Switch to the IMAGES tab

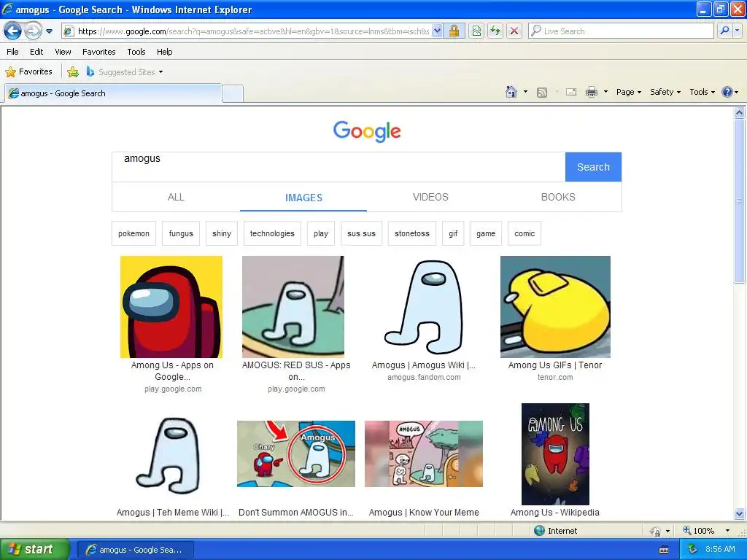(303, 198)
